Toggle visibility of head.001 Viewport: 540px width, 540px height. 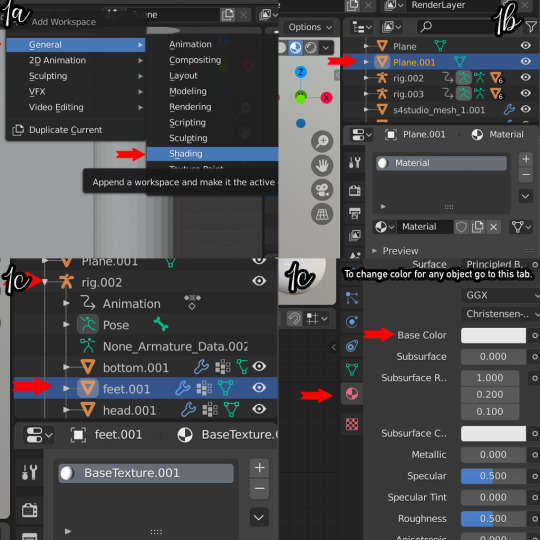tap(259, 409)
